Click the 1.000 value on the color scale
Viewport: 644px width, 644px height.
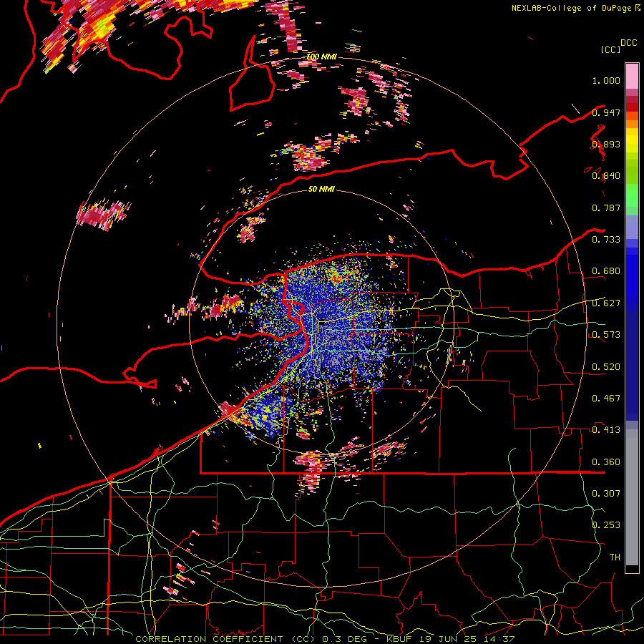(x=606, y=80)
